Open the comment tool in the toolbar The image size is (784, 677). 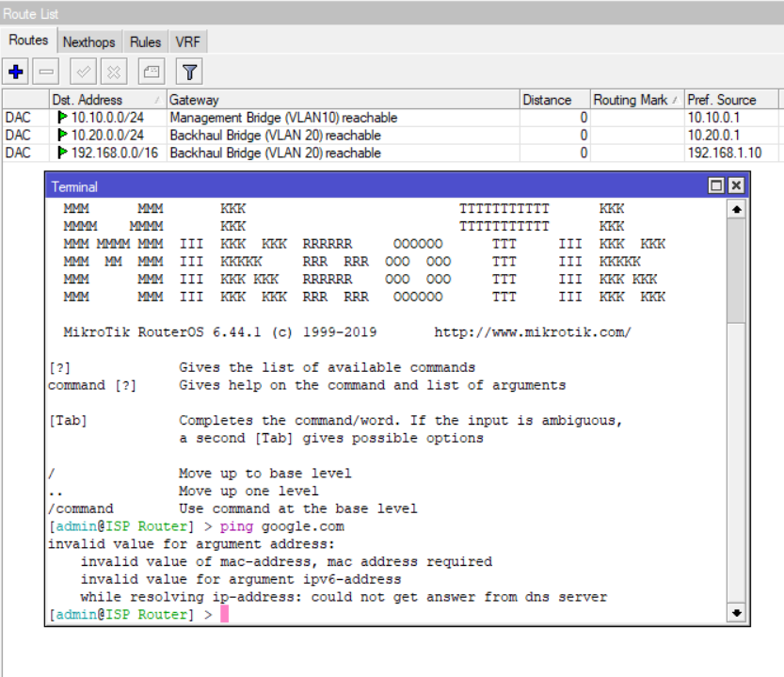[152, 73]
